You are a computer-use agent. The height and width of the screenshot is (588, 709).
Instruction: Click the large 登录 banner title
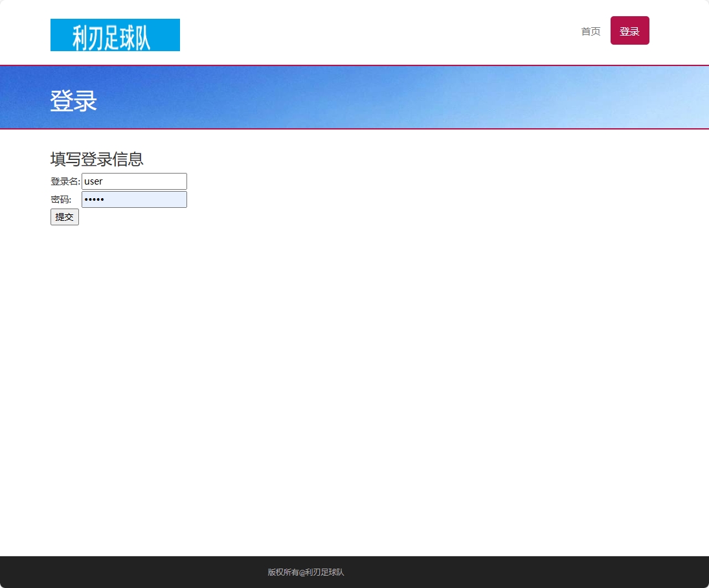point(73,101)
